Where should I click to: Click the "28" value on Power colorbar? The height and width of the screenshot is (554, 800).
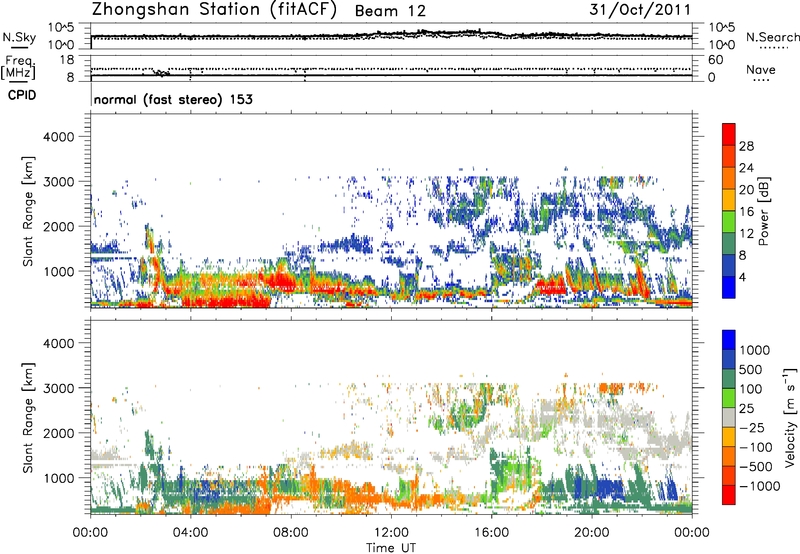746,146
